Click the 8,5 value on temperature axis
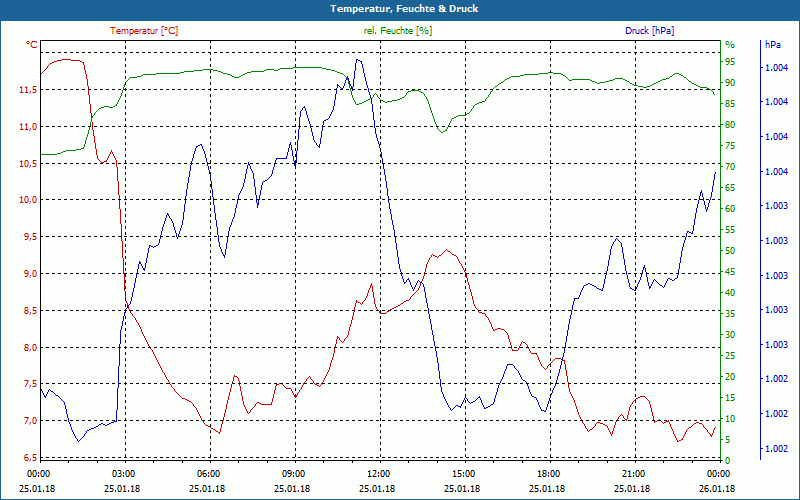Viewport: 800px width, 500px height. pos(30,310)
